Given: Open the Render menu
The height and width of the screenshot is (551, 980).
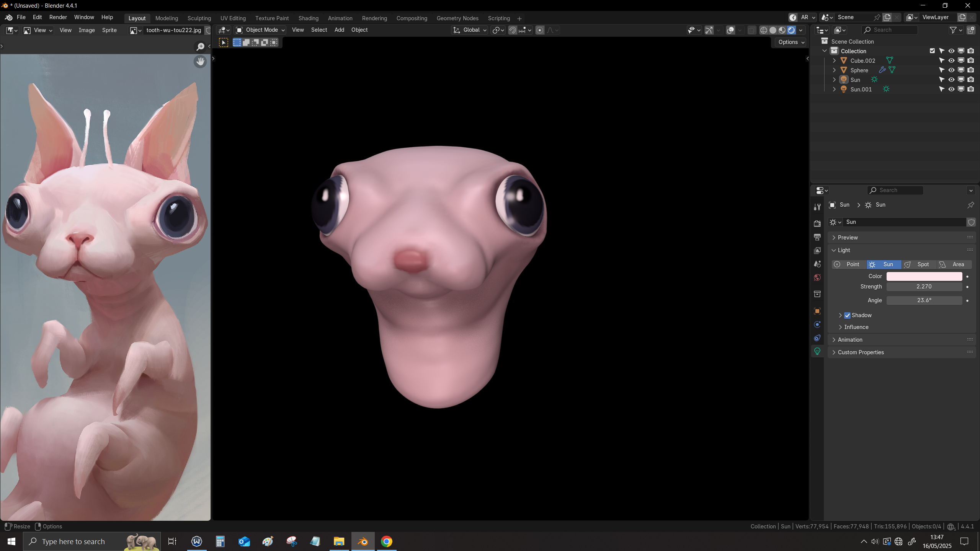Looking at the screenshot, I should pyautogui.click(x=58, y=18).
